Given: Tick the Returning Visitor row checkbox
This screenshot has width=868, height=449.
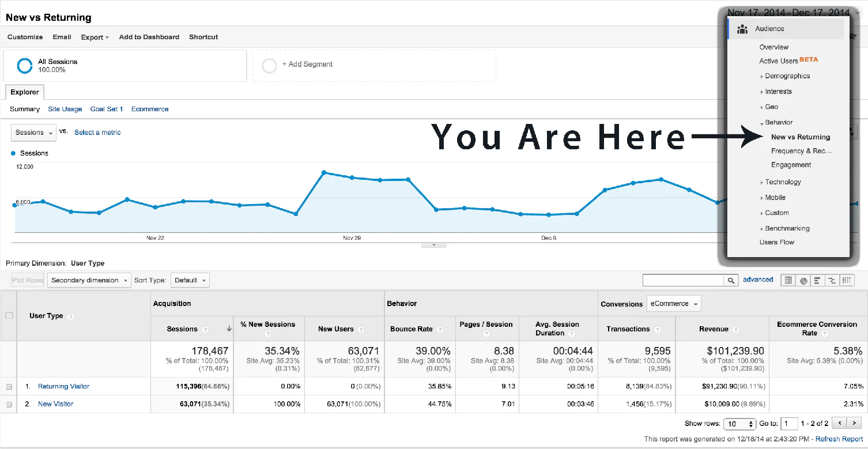Looking at the screenshot, I should click(x=9, y=387).
